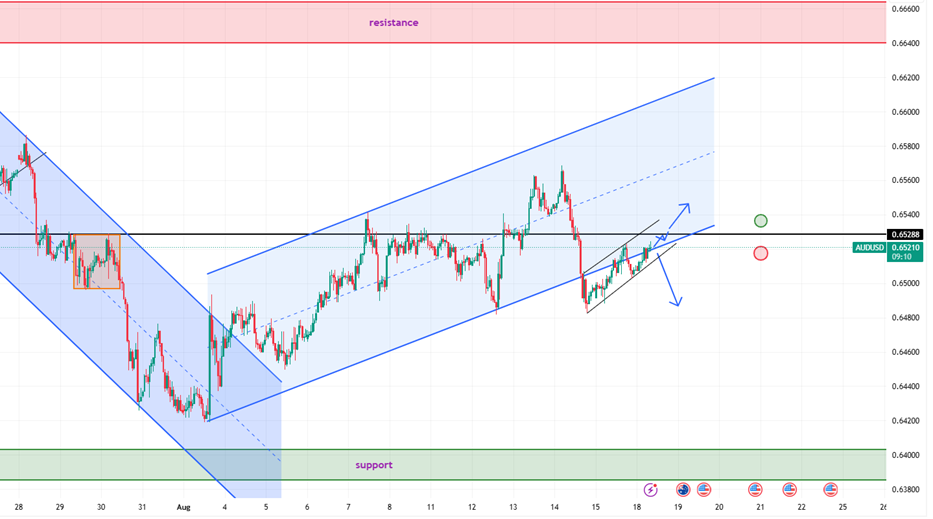Image resolution: width=933 pixels, height=519 pixels.
Task: Click the black 0.65288 horizontal line label
Action: [905, 235]
